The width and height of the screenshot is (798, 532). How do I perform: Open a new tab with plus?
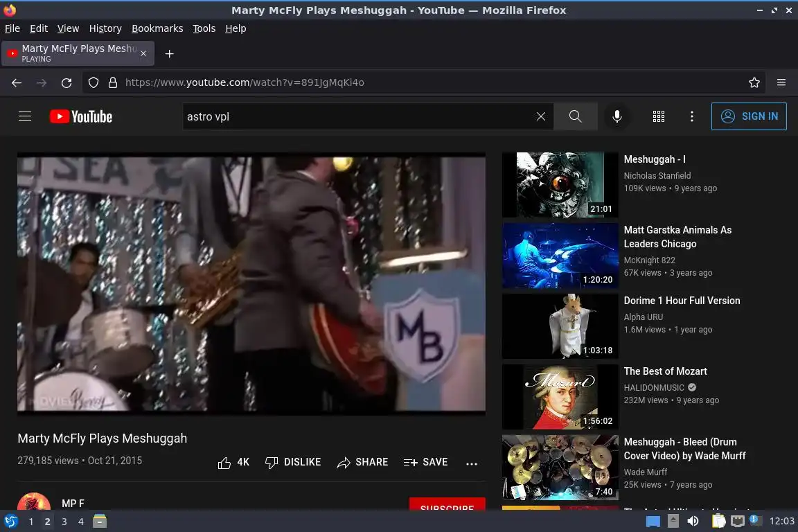pos(170,54)
